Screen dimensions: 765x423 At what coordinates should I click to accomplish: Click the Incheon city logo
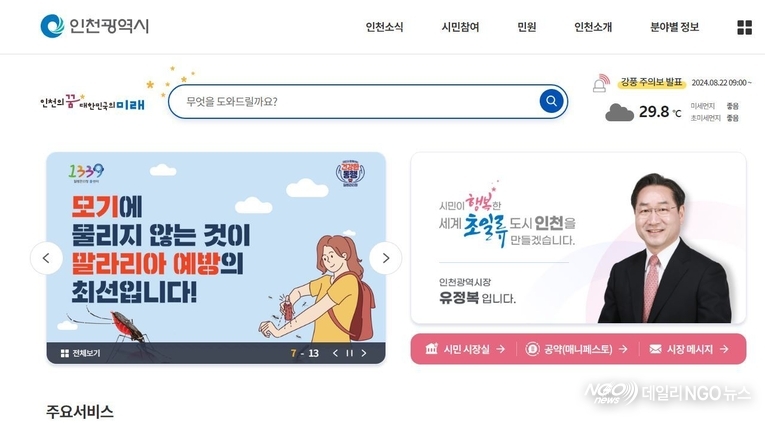95,26
